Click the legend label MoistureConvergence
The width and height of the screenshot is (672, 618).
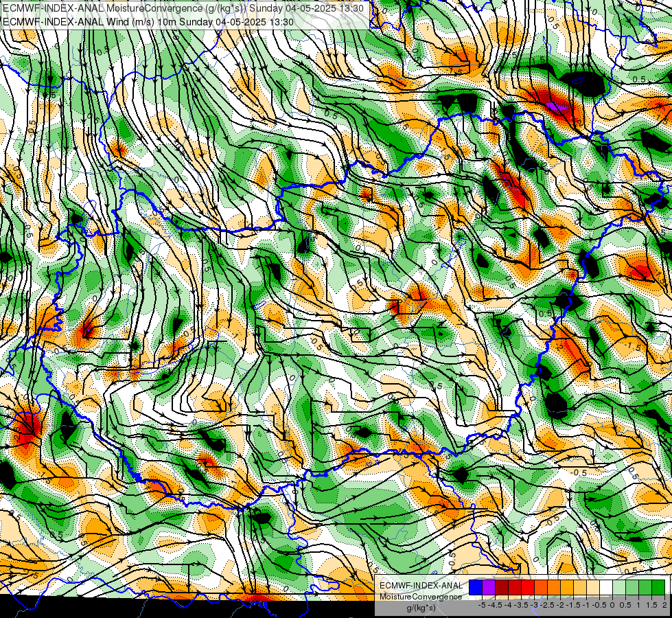(x=421, y=597)
